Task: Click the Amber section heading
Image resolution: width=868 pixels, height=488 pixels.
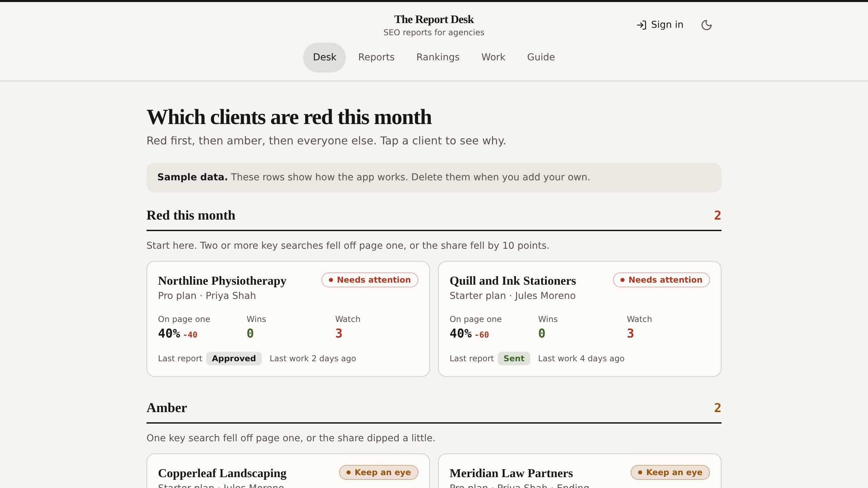Action: pos(166,408)
